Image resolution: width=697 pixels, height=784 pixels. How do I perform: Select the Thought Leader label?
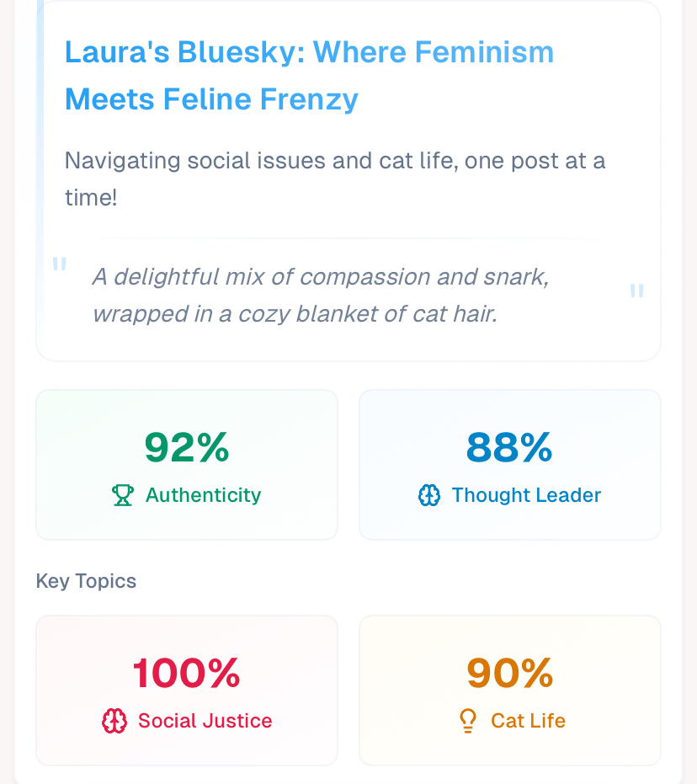(526, 495)
